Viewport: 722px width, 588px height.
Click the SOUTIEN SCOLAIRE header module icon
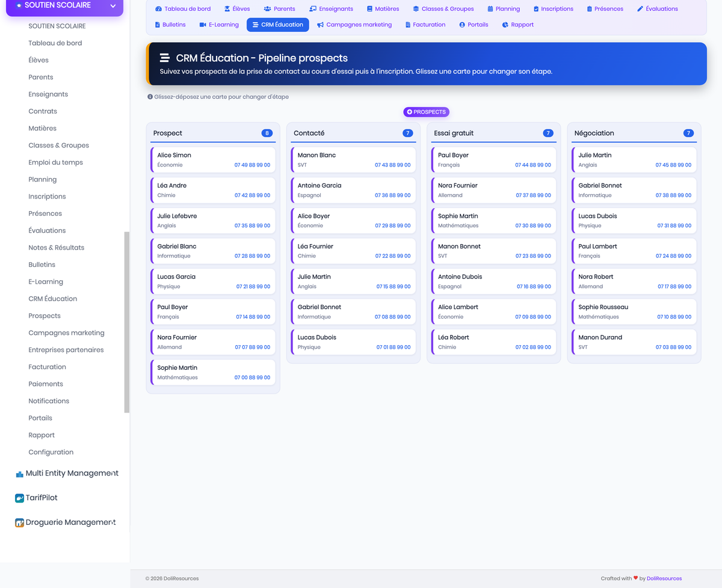19,5
